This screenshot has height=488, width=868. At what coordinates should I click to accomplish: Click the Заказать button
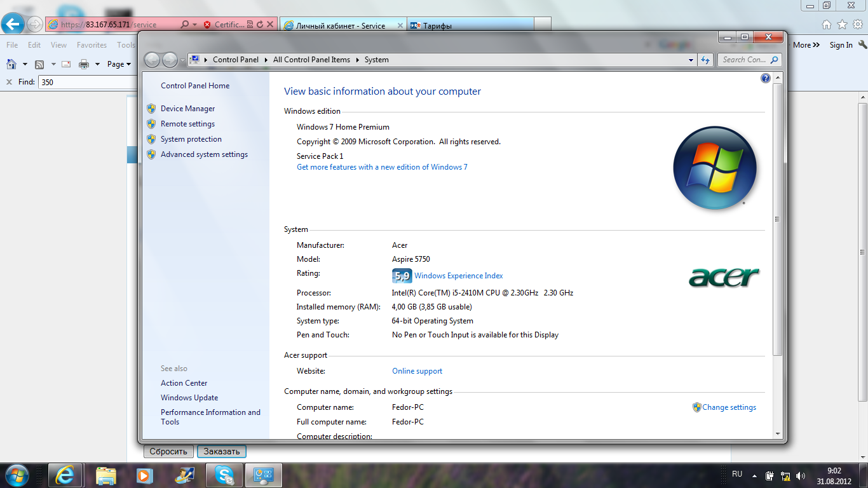tap(221, 451)
